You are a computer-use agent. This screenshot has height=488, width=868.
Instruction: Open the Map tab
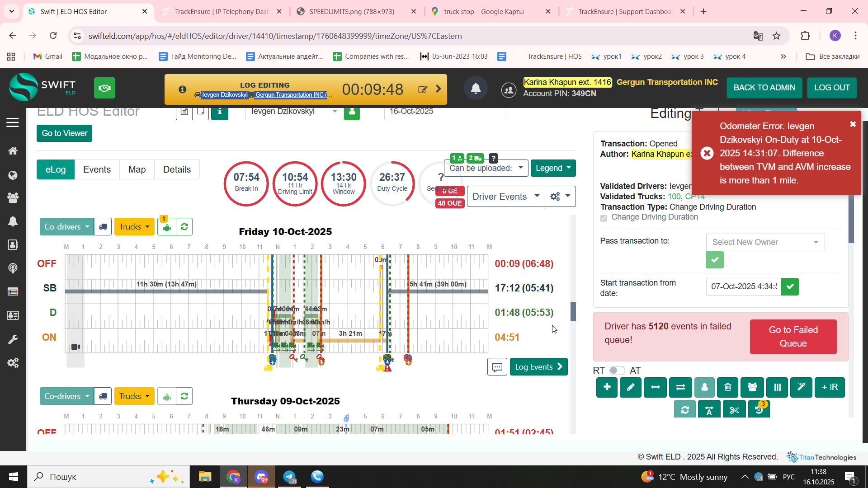pyautogui.click(x=137, y=169)
